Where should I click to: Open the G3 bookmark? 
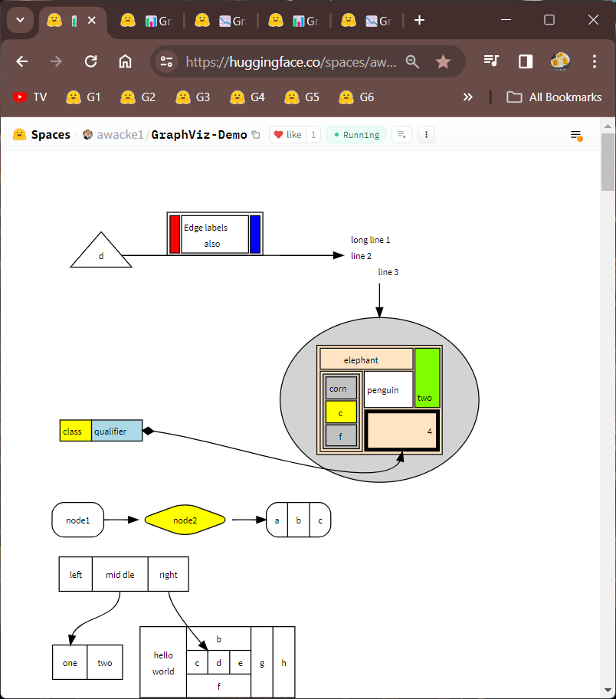pos(193,97)
